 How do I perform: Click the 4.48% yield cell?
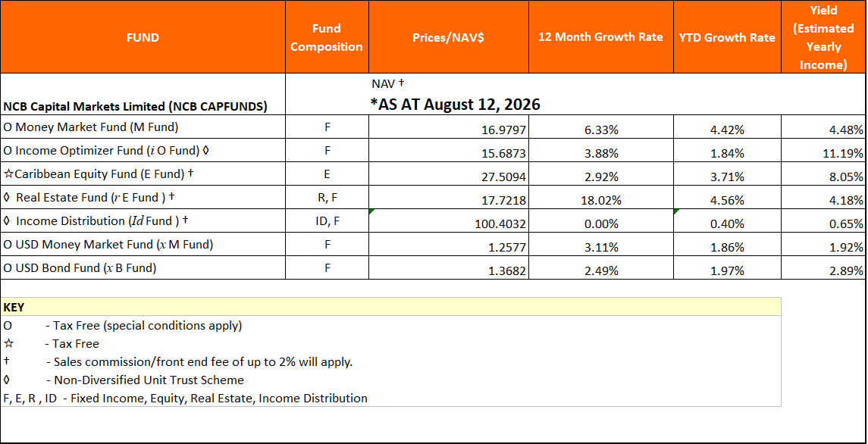click(824, 127)
